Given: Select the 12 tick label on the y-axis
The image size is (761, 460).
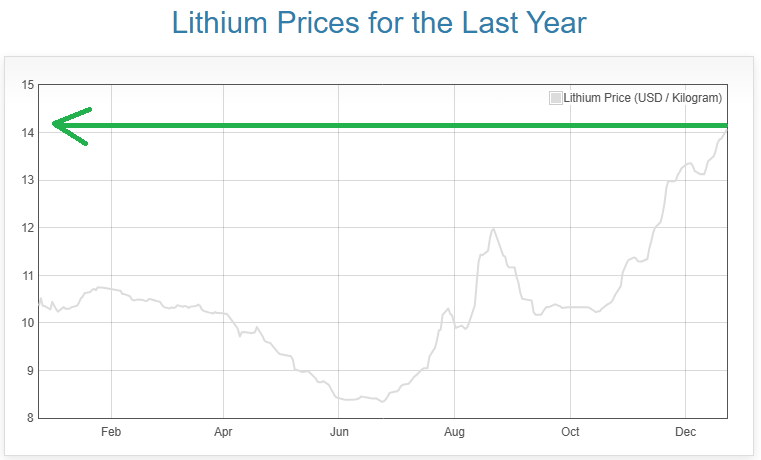Looking at the screenshot, I should pyautogui.click(x=28, y=228).
